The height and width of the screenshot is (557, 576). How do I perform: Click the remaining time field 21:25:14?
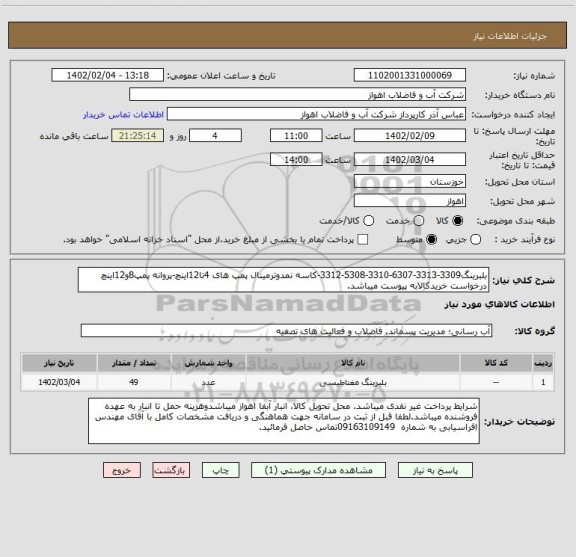[x=137, y=136]
